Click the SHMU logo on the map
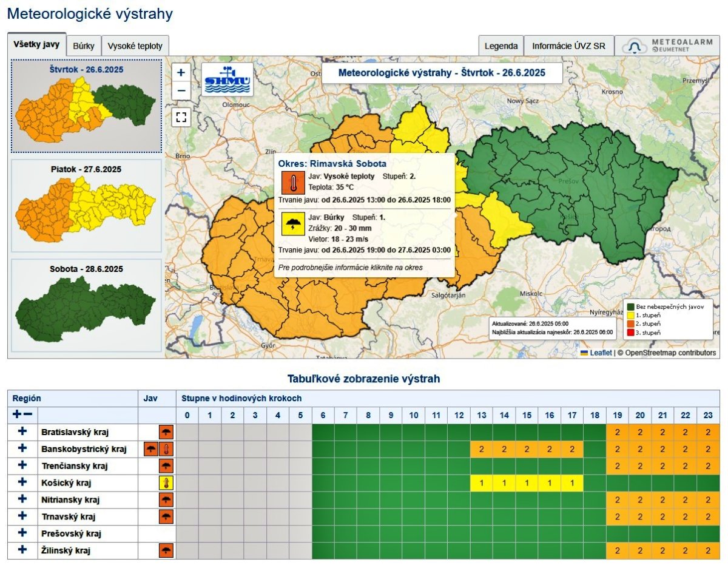This screenshot has height=565, width=728. (x=227, y=80)
